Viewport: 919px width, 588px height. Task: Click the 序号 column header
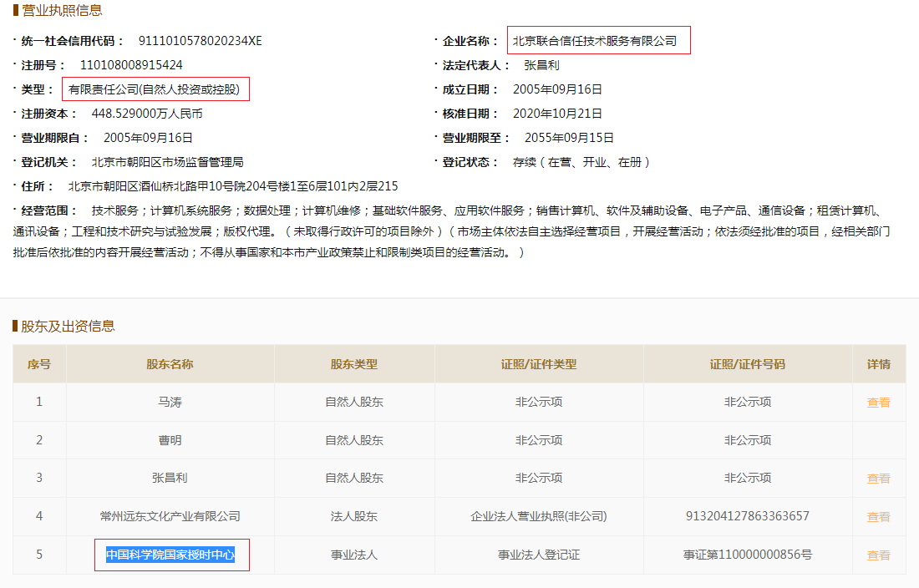[39, 364]
